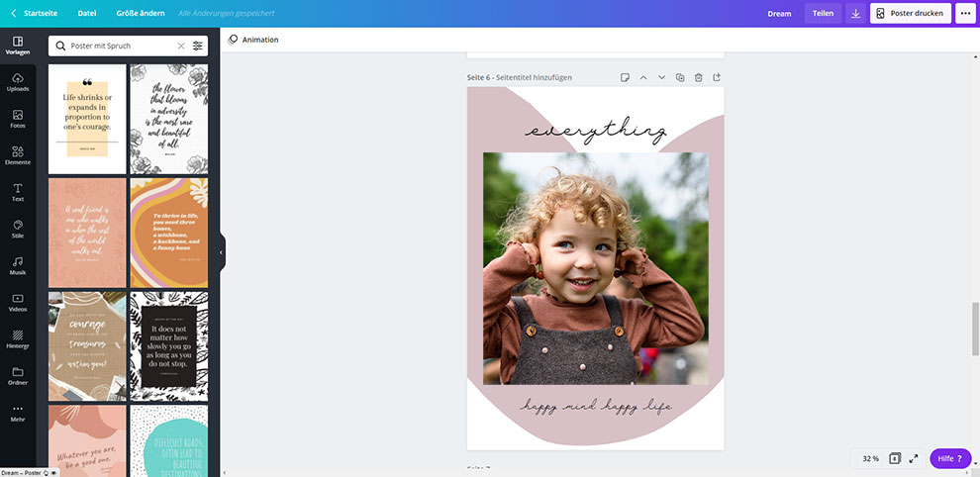Screen dimensions: 980x477
Task: Click the Seitentitel hinzufügen page title field
Action: tap(534, 77)
